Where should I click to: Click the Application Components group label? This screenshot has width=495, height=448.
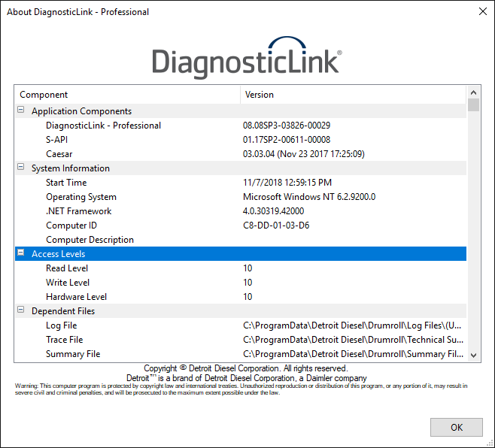coord(81,111)
